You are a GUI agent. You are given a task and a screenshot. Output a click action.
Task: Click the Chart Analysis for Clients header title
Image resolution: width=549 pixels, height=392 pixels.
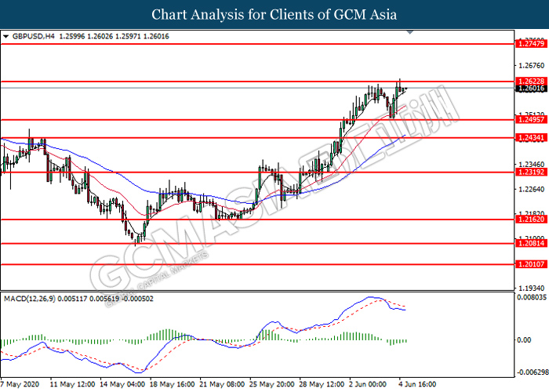274,14
